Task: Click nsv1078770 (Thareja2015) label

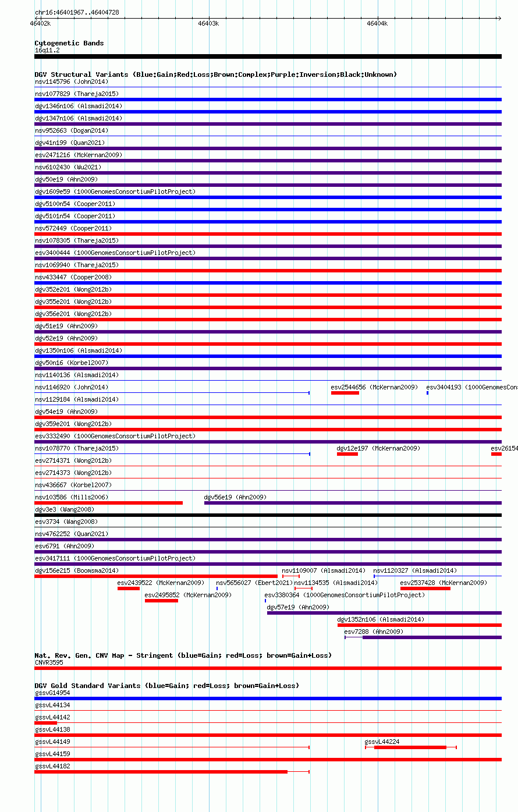Action: [x=77, y=448]
